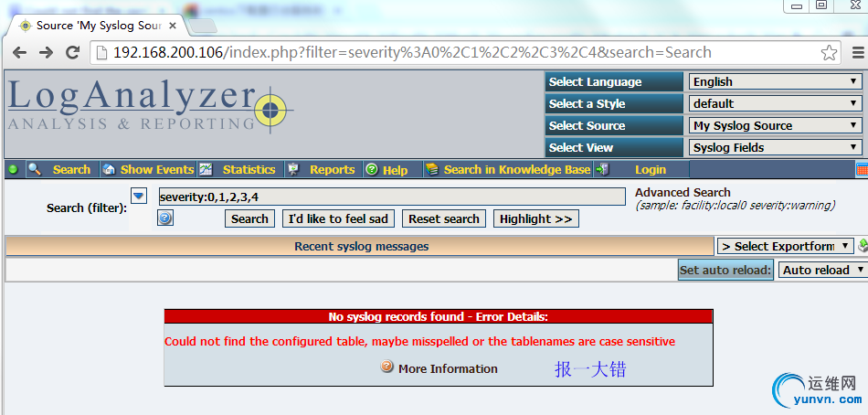868x415 pixels.
Task: Click the More Information question icon
Action: click(387, 367)
